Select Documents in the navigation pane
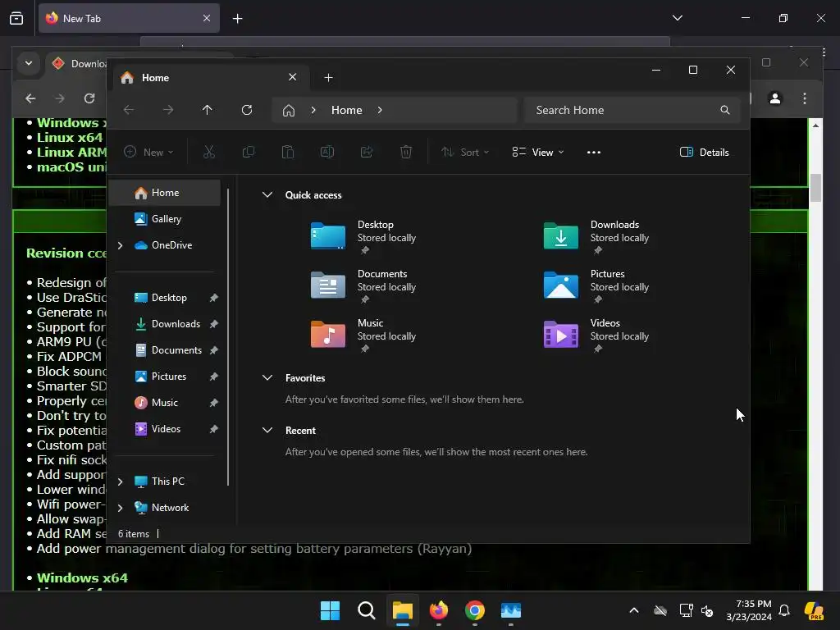Image resolution: width=840 pixels, height=630 pixels. [165, 350]
